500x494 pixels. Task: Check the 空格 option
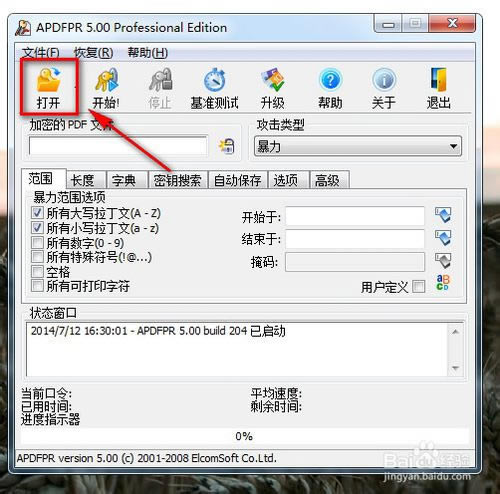click(37, 271)
